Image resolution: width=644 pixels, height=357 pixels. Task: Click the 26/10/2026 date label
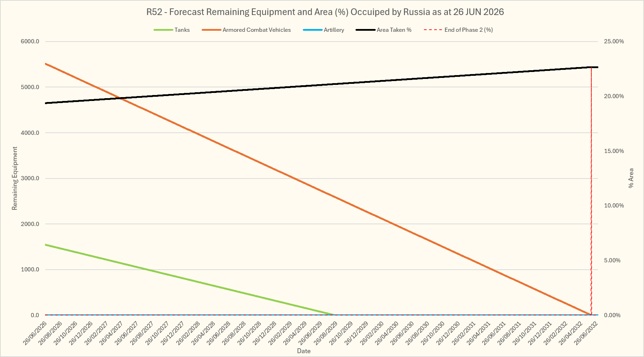point(66,333)
